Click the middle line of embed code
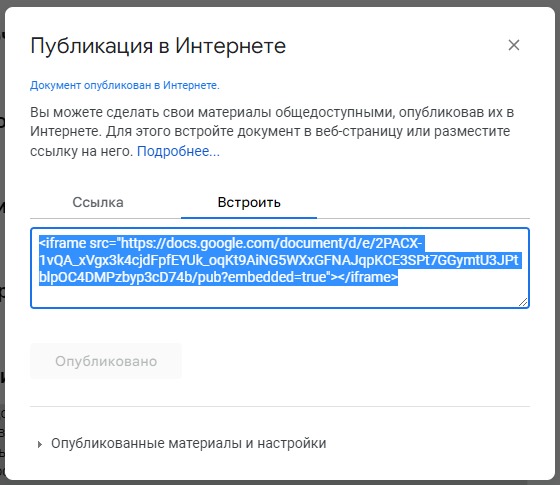Viewport: 560px width, 485px height. pyautogui.click(x=279, y=260)
